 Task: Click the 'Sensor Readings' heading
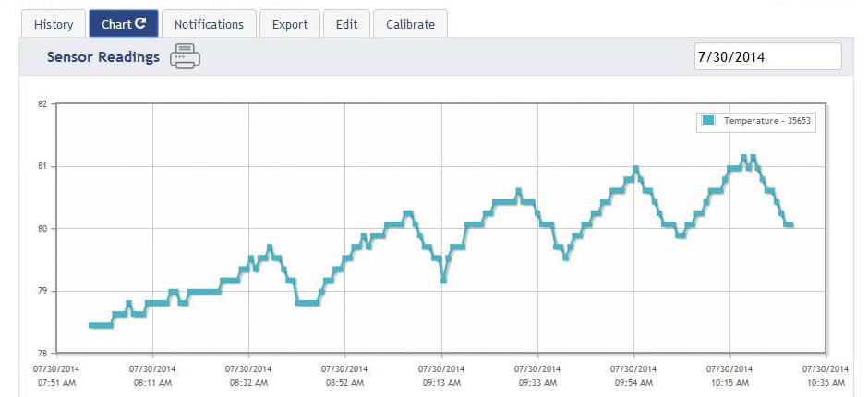[x=103, y=57]
